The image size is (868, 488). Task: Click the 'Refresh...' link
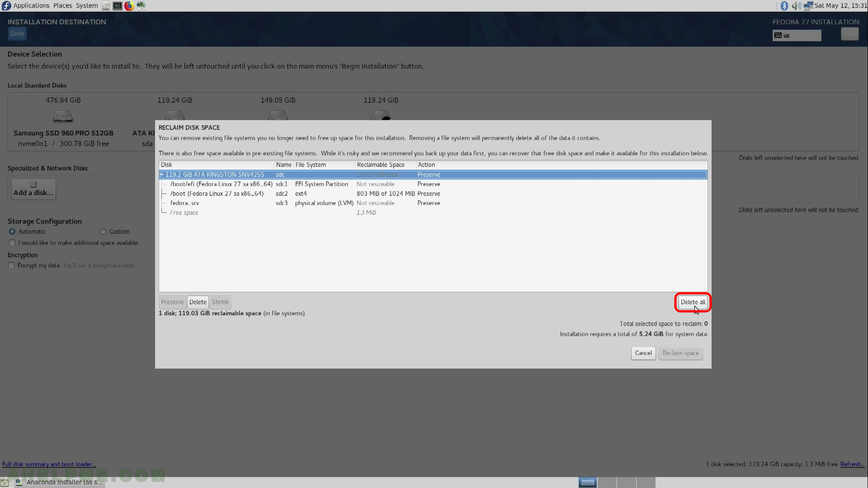pos(852,464)
